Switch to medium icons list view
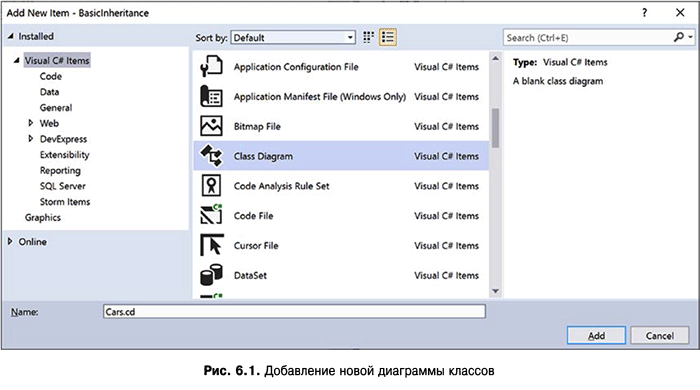This screenshot has height=390, width=700. point(388,37)
